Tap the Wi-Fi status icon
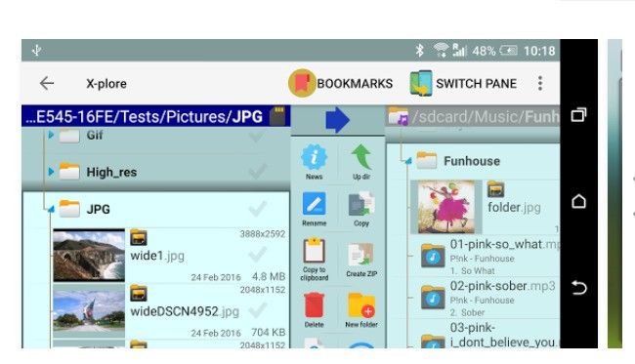 pos(441,50)
